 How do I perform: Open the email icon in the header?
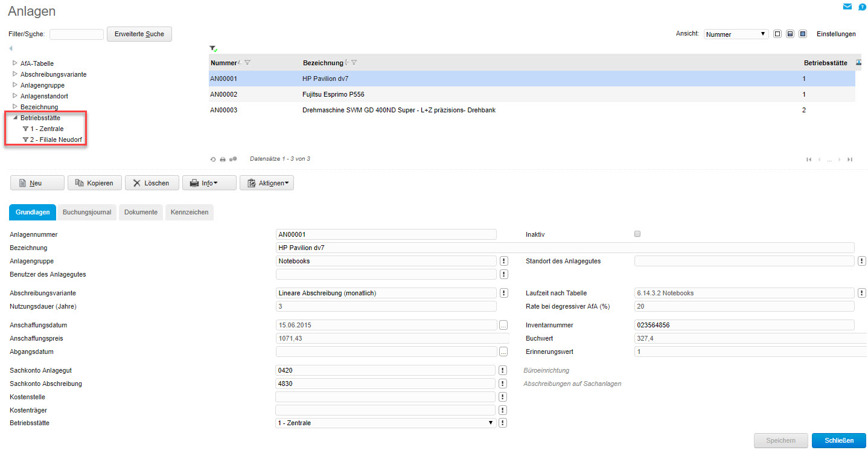(x=847, y=6)
